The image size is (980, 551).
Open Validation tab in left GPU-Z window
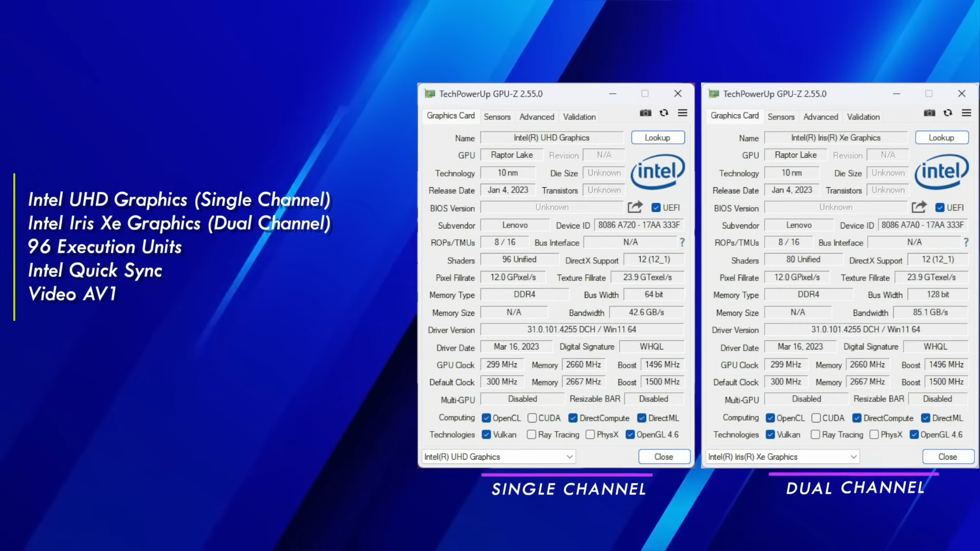click(579, 117)
